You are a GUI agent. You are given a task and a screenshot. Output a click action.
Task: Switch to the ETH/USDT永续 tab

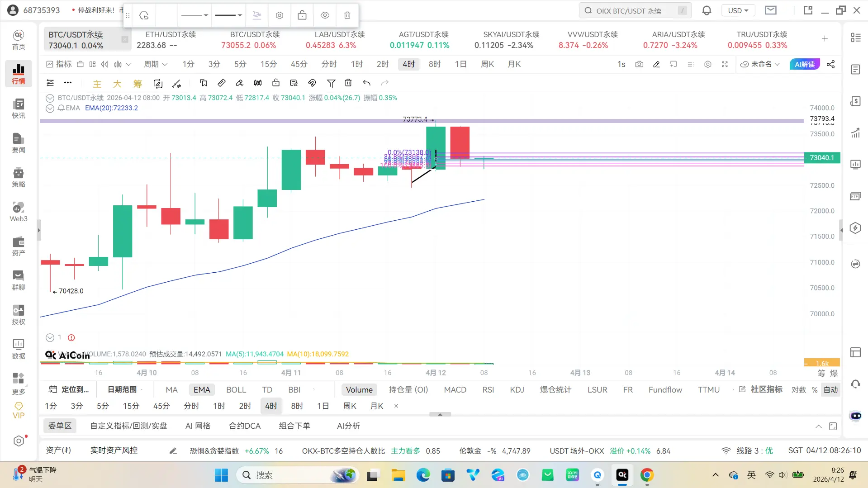[x=171, y=40]
